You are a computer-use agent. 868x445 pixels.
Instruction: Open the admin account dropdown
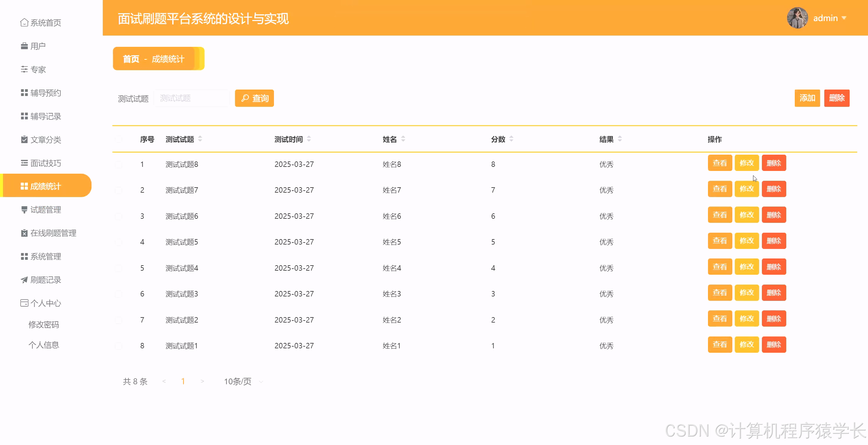point(828,18)
